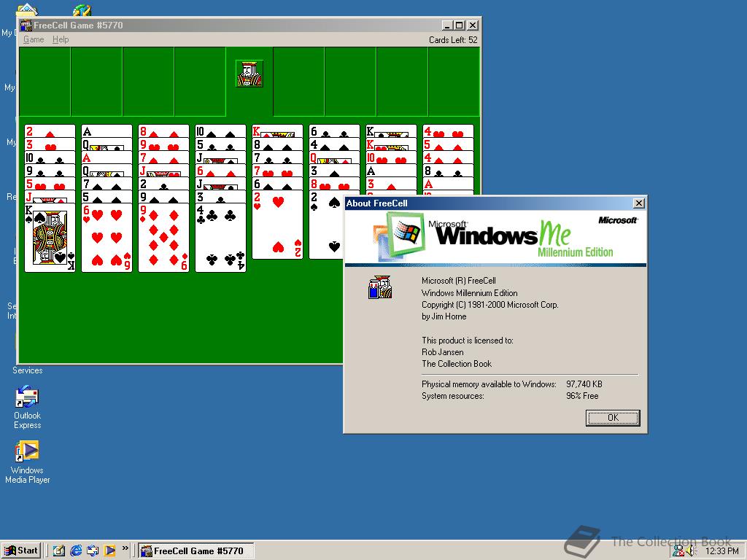Open the Game menu in FreeCell
747x560 pixels.
click(x=34, y=39)
